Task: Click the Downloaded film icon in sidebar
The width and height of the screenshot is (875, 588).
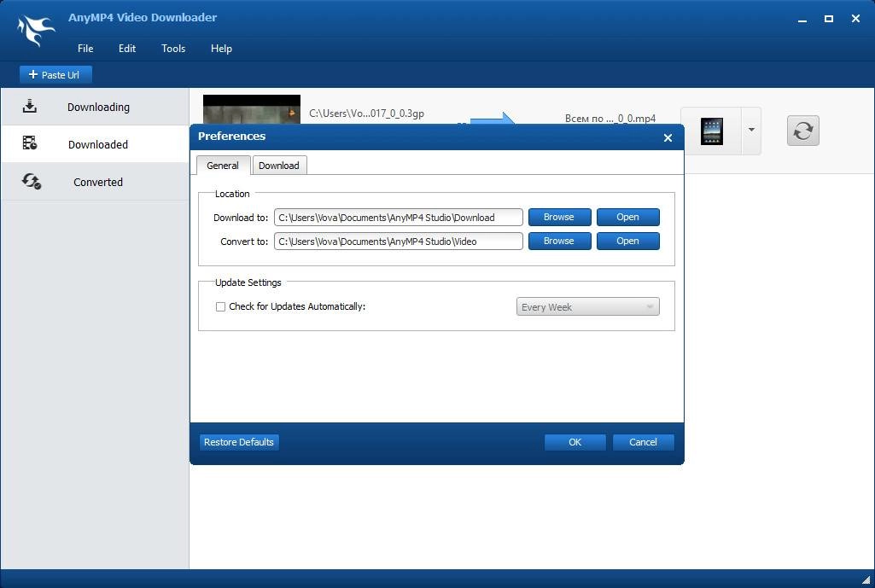Action: 30,143
